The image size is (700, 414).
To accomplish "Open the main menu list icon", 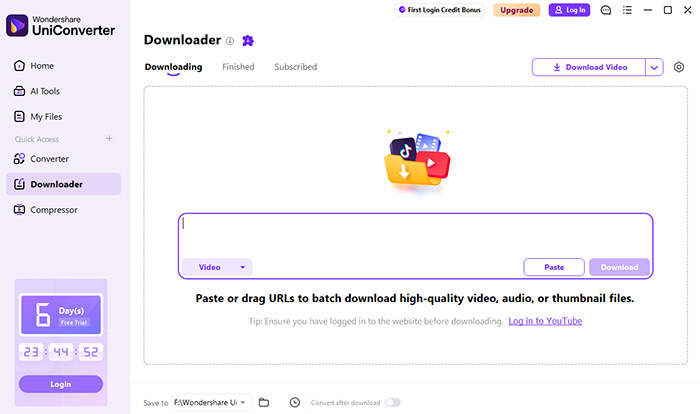I will coord(627,10).
